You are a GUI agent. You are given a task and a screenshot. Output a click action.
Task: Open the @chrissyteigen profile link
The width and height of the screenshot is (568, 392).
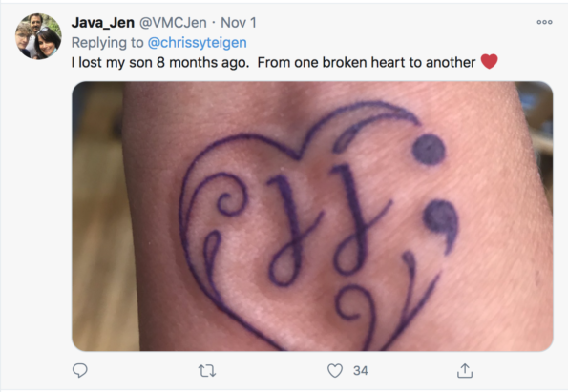[197, 43]
